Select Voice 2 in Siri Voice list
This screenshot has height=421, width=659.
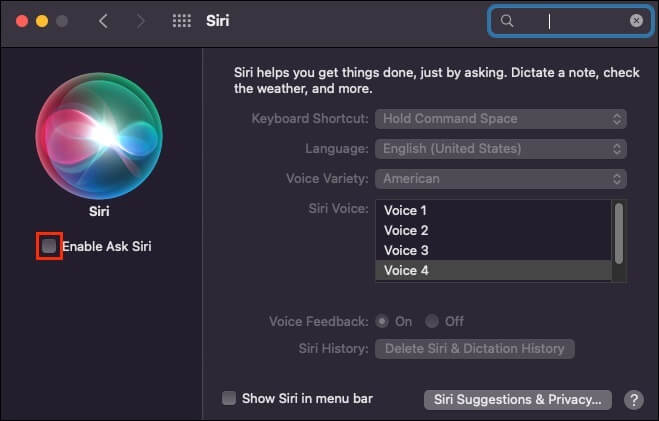coord(493,230)
